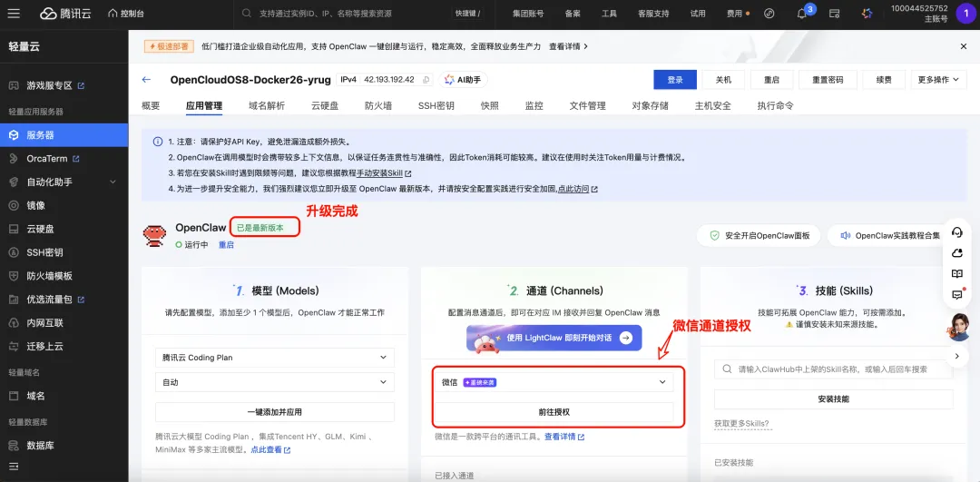Image resolution: width=980 pixels, height=482 pixels.
Task: Switch to the 文件管理 tab
Action: click(x=587, y=105)
